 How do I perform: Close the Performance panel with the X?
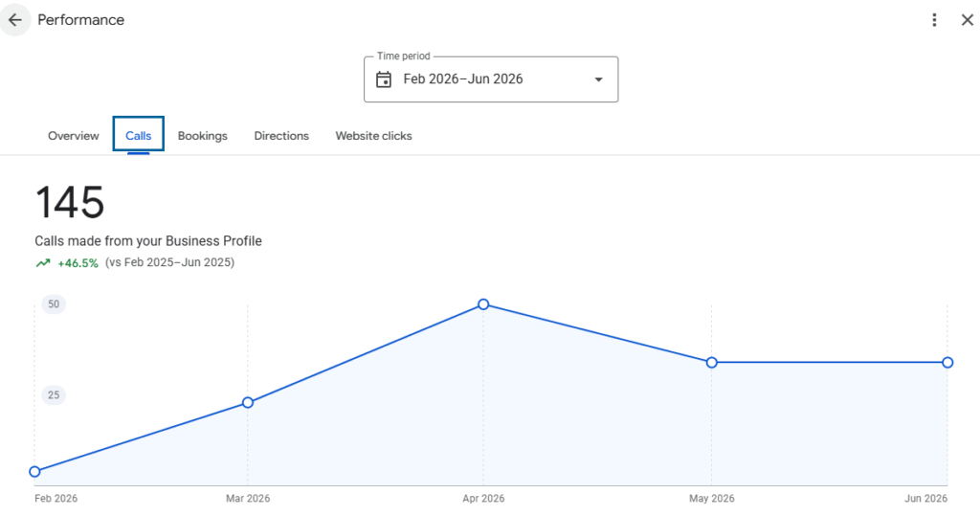pos(967,20)
